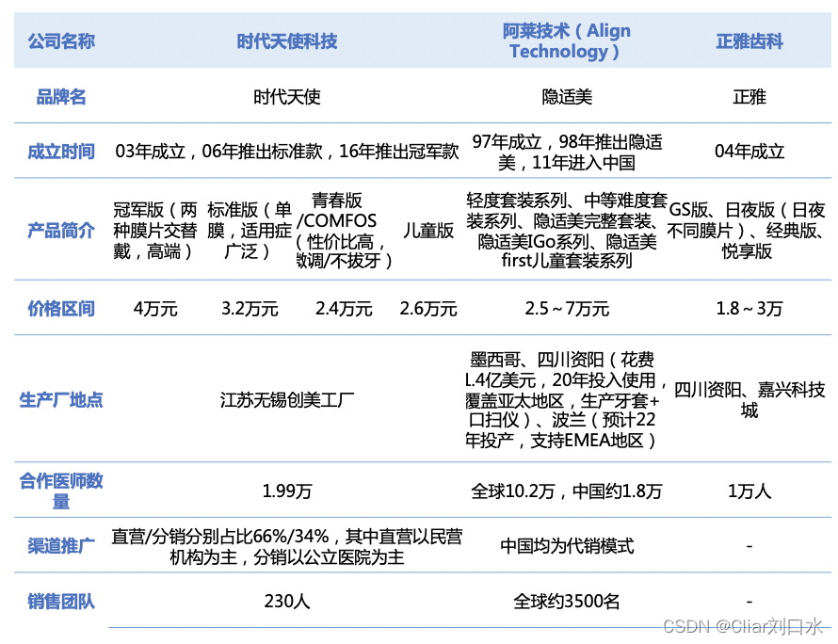
Task: Click the 2.6万元 price cell
Action: [x=428, y=309]
